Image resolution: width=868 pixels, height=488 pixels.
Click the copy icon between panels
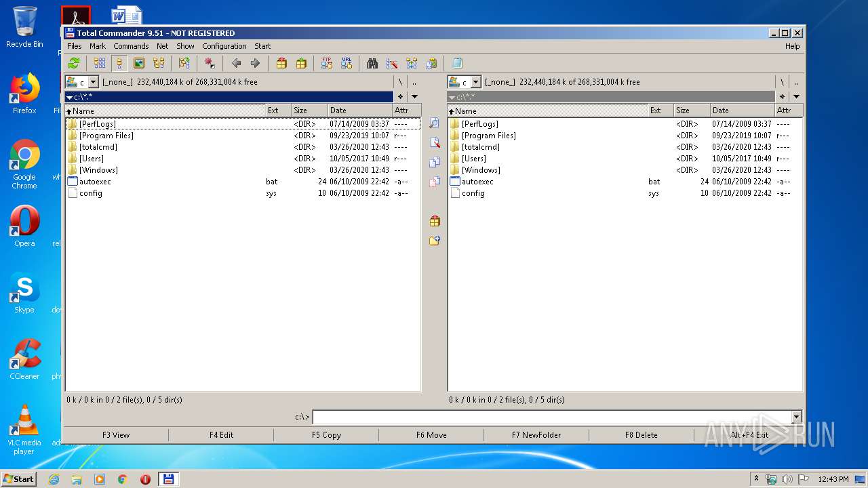click(x=435, y=163)
